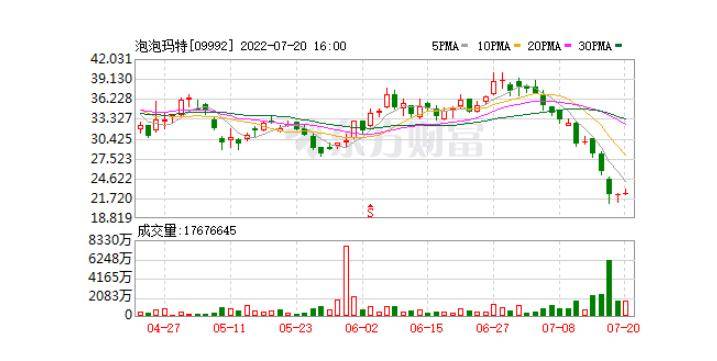The width and height of the screenshot is (717, 361).
Task: Click the 6248万 volume axis label
Action: (x=110, y=259)
